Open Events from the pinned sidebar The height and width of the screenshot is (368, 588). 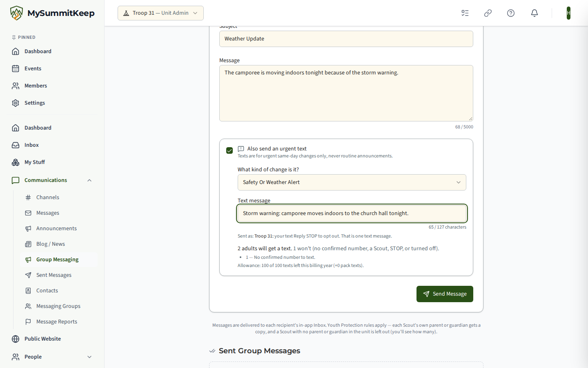pyautogui.click(x=52, y=69)
